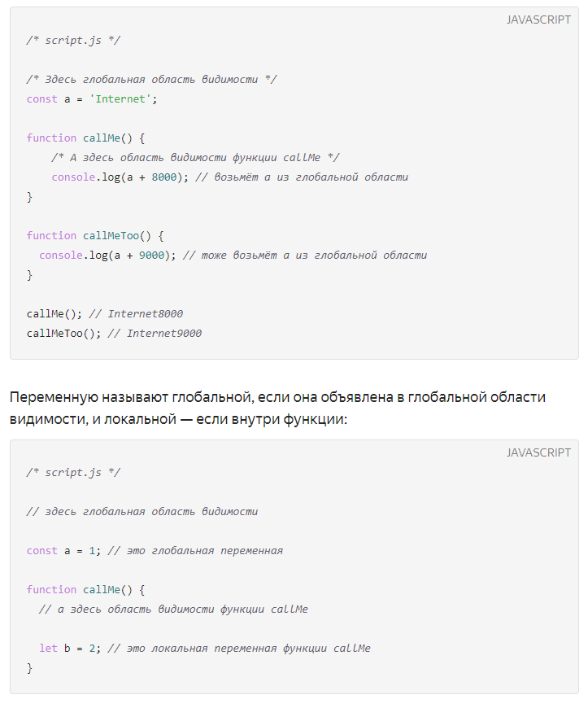The image size is (588, 708).
Task: Click the first callMe function declaration name
Action: (102, 138)
